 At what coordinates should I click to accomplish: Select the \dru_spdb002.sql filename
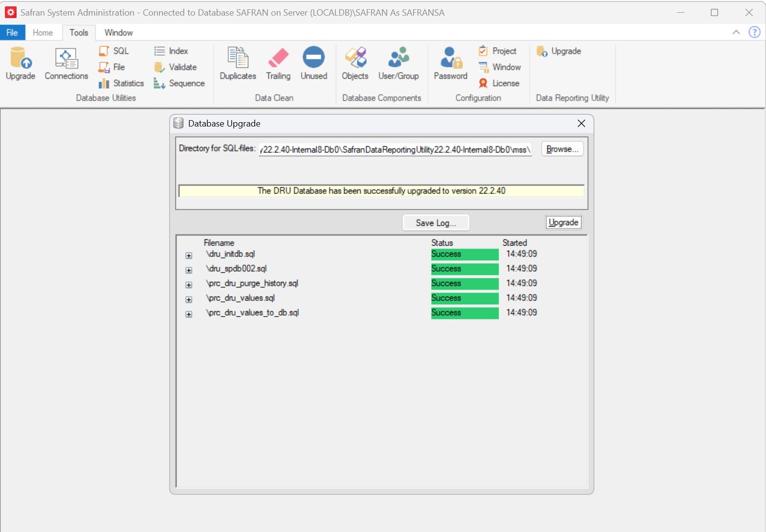(x=236, y=269)
